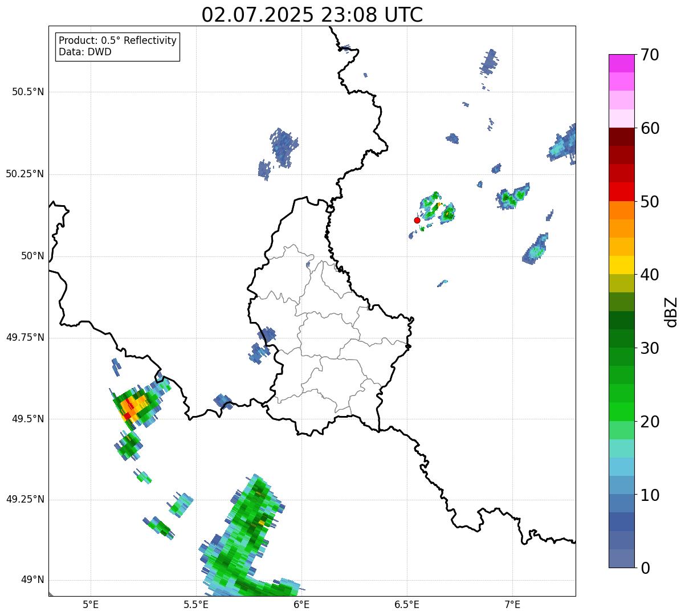Click colorbar tick value 10
Viewport: 685px width, 616px height.
pyautogui.click(x=650, y=495)
